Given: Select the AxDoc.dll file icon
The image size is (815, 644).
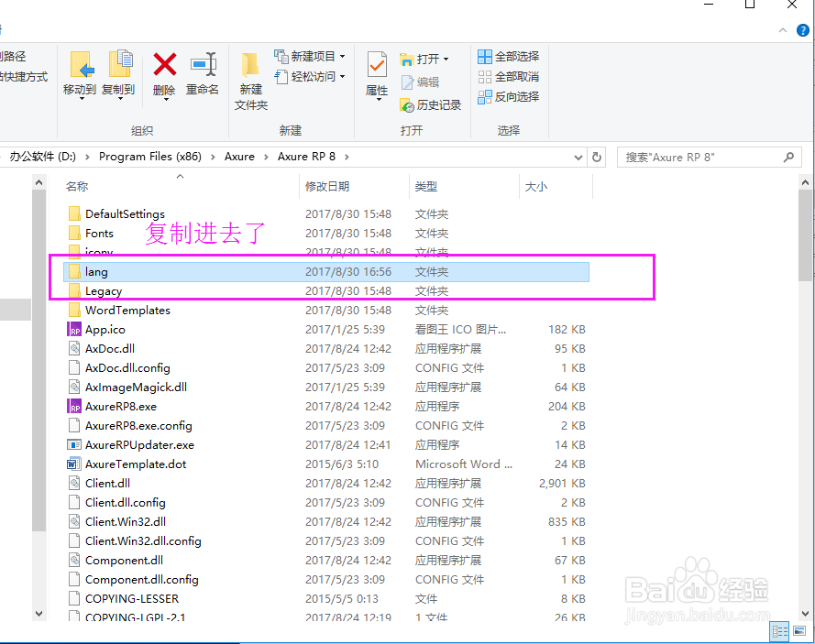Looking at the screenshot, I should (74, 348).
